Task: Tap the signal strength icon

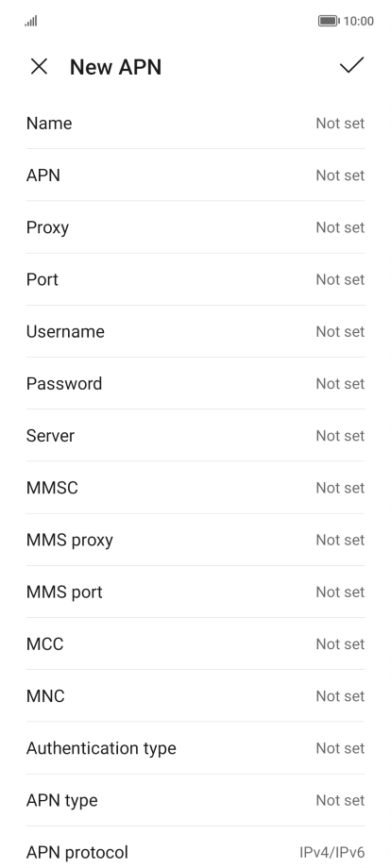Action: click(x=31, y=21)
